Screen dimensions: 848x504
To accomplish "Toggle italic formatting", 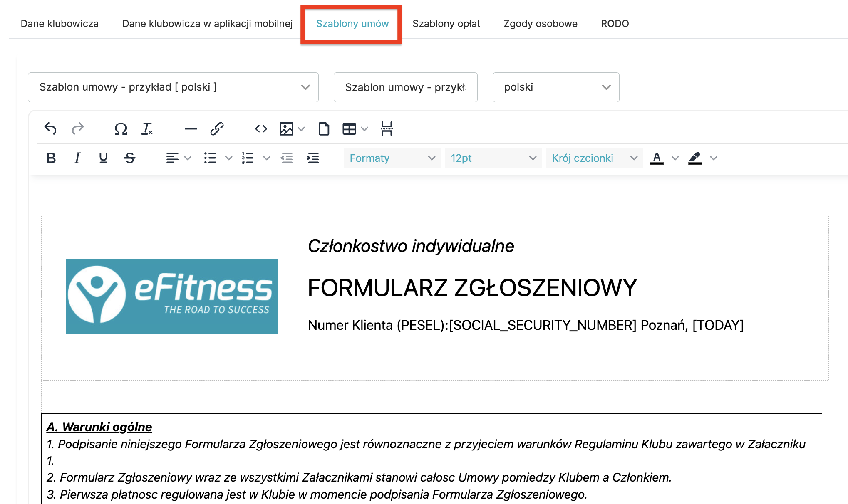I will (77, 158).
